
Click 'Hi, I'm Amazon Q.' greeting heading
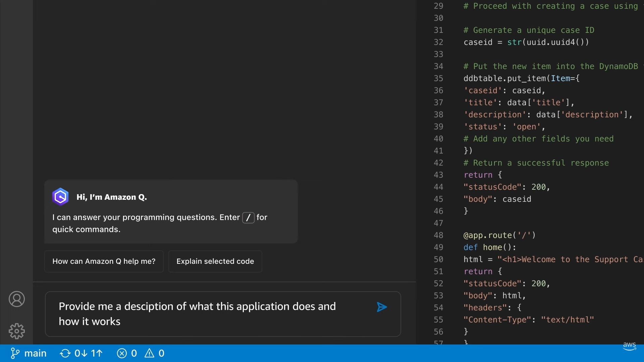point(112,197)
